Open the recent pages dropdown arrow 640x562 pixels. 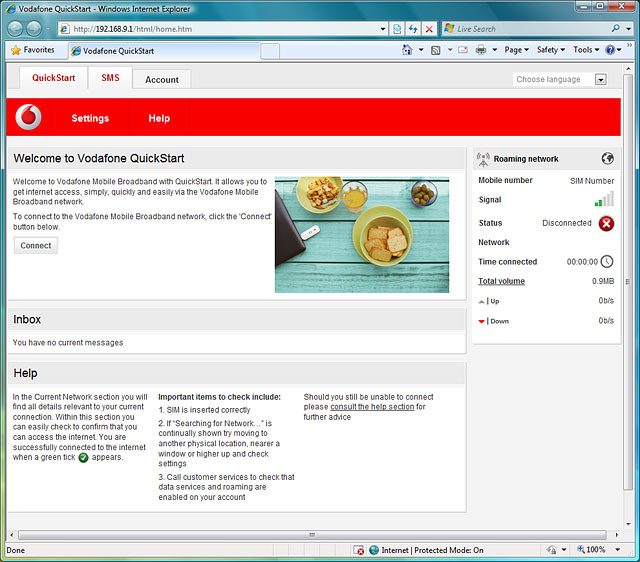[x=48, y=29]
